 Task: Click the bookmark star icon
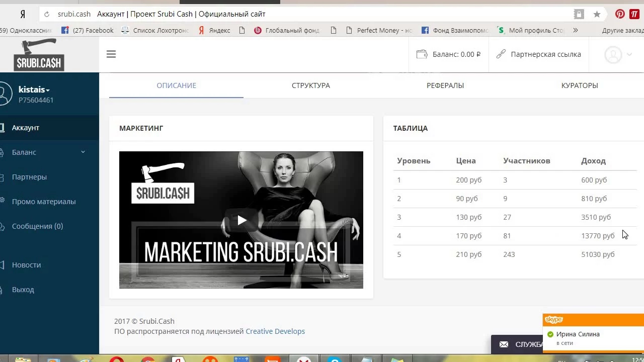(x=597, y=14)
